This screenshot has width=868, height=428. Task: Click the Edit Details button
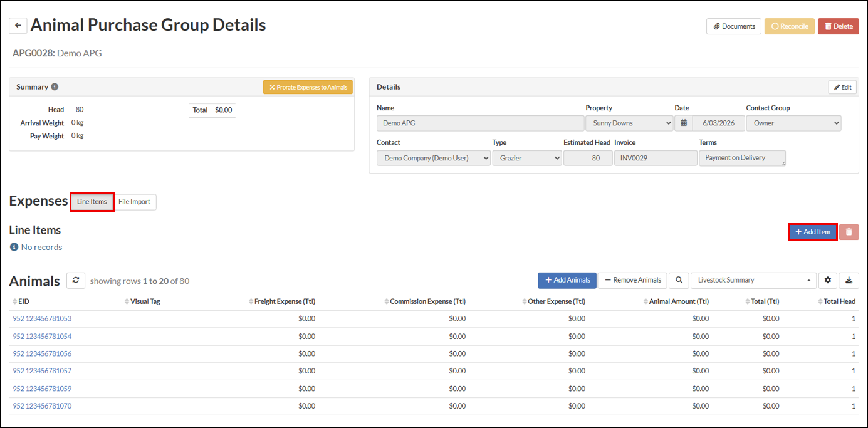[x=842, y=87]
